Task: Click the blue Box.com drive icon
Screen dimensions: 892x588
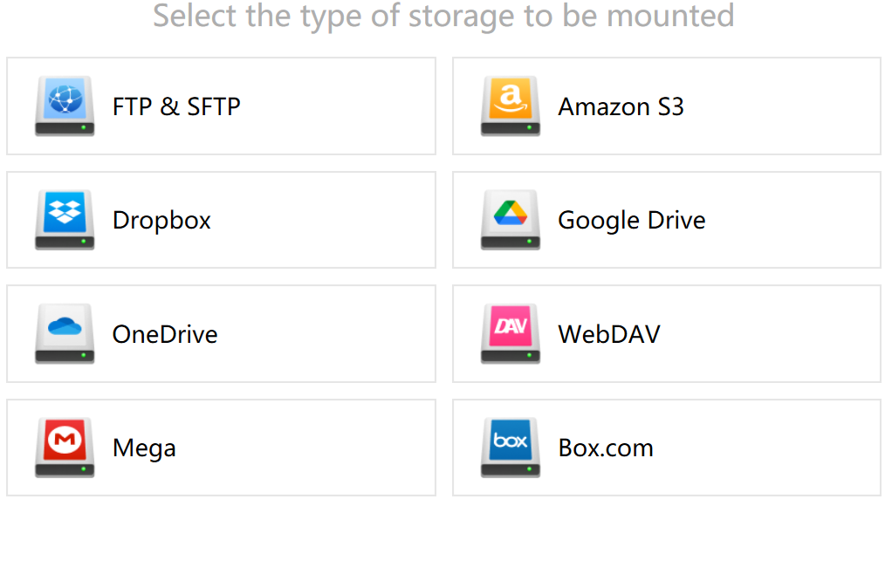Action: tap(511, 448)
